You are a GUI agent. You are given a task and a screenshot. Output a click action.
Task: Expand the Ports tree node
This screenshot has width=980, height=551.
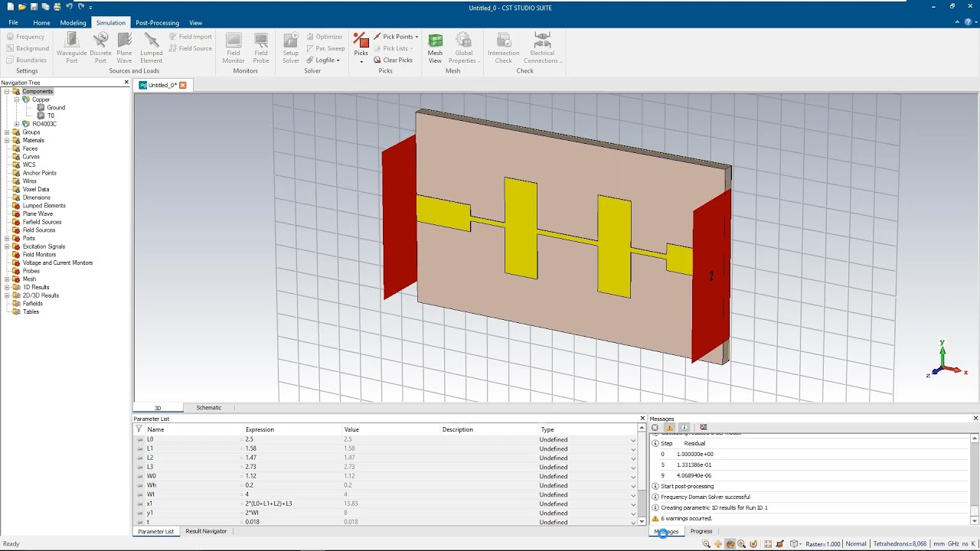(x=7, y=238)
